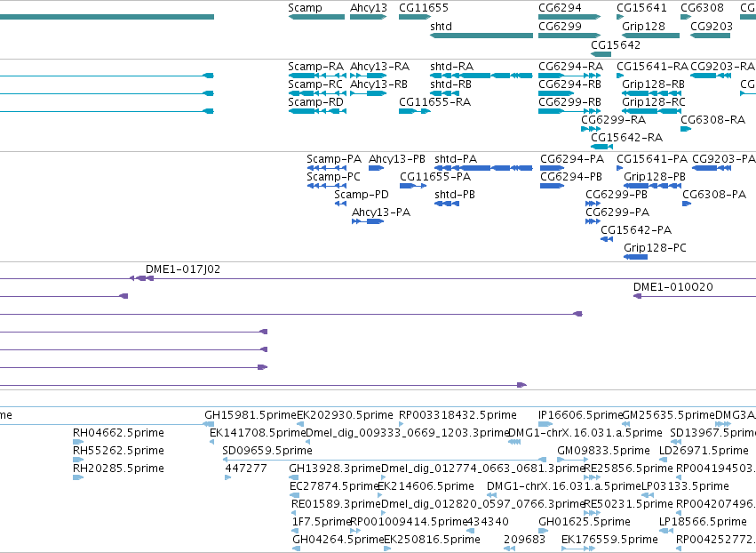Open the CG9203 gene label
This screenshot has width=756, height=553.
tap(712, 26)
